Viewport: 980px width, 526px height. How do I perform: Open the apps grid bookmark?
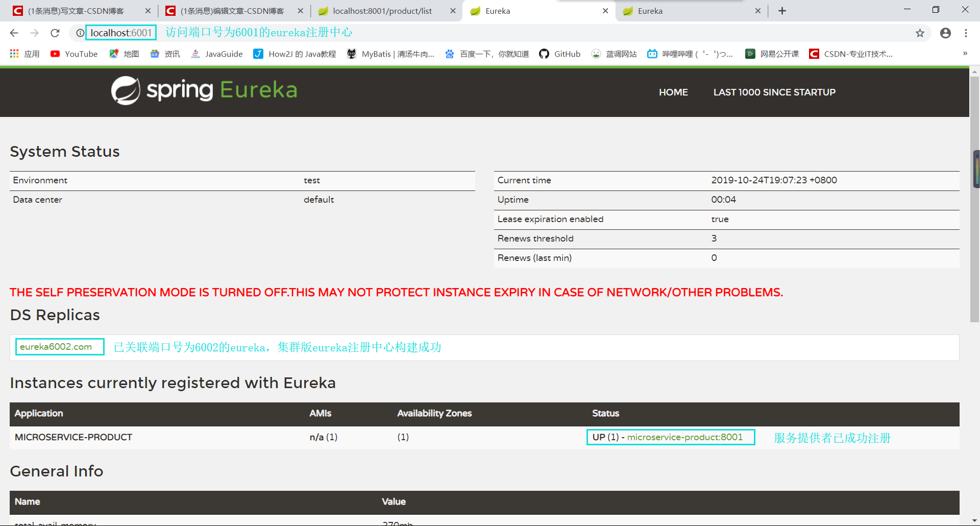pos(24,54)
